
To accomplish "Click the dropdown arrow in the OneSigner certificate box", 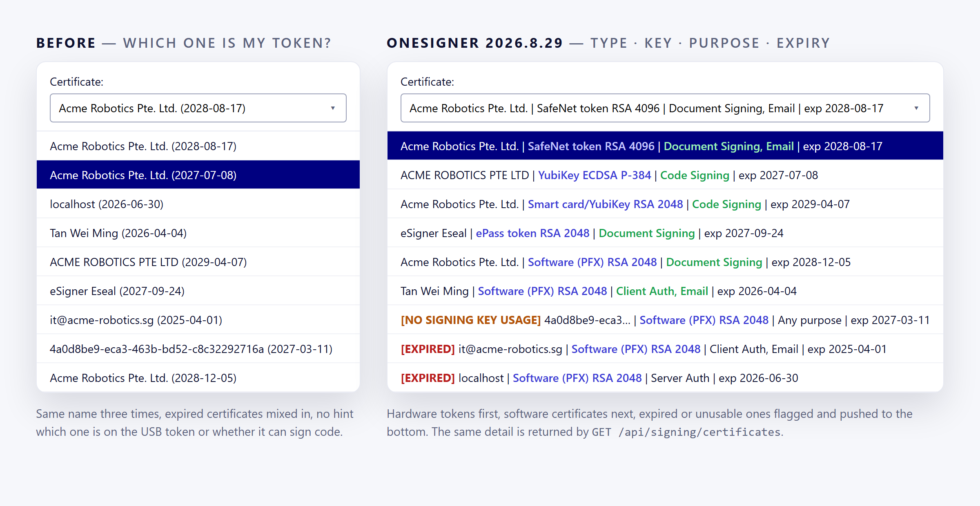I will (916, 108).
